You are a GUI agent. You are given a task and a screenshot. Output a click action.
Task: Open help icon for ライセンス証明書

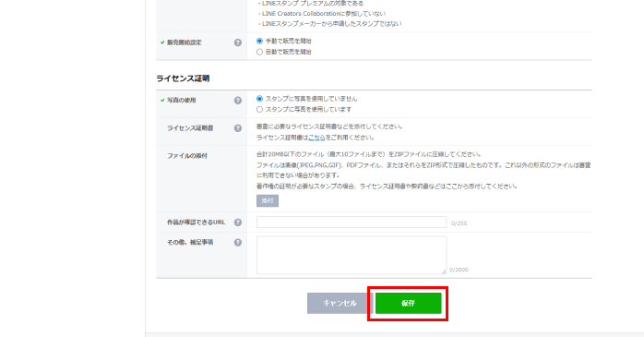238,128
